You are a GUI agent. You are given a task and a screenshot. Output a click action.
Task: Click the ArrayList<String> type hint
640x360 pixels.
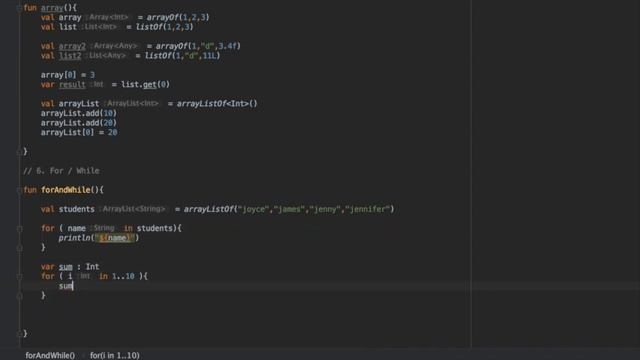tap(133, 209)
